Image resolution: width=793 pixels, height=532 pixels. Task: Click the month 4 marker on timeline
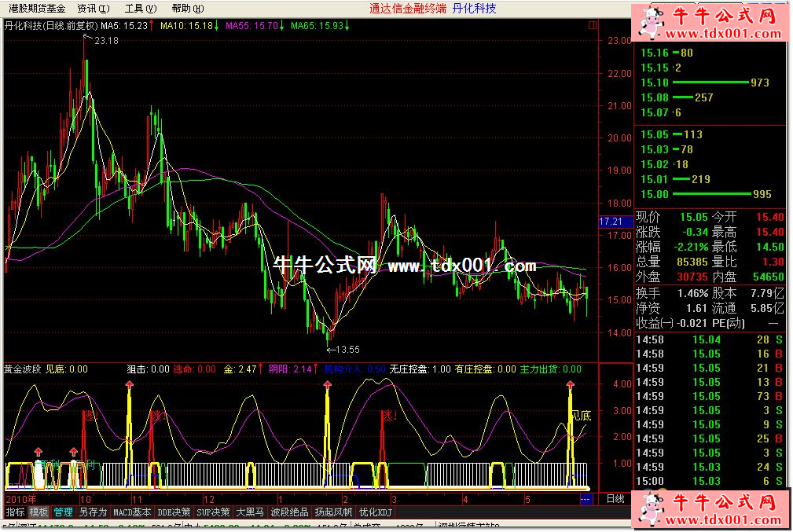tap(465, 499)
